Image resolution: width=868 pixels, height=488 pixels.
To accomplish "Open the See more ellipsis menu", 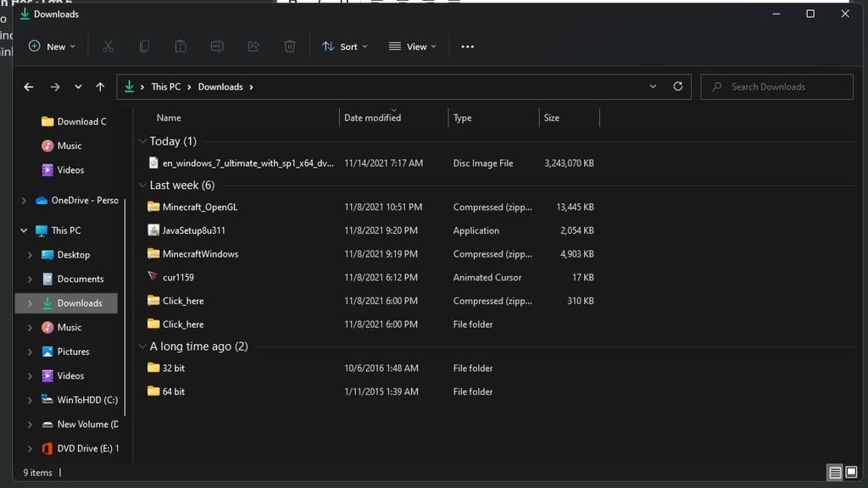I will pyautogui.click(x=468, y=47).
